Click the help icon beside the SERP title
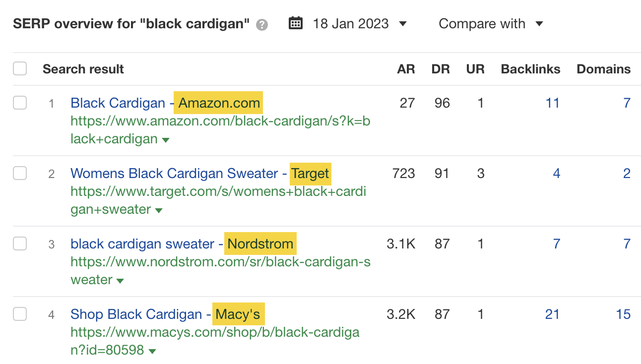Viewport: 641px width, 364px height. pos(262,24)
